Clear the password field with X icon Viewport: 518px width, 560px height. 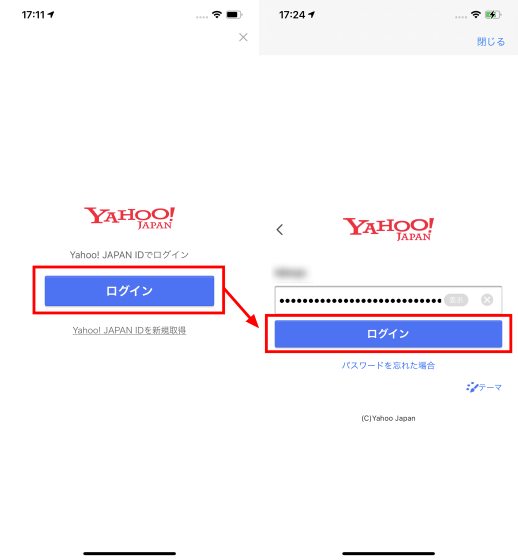(487, 300)
